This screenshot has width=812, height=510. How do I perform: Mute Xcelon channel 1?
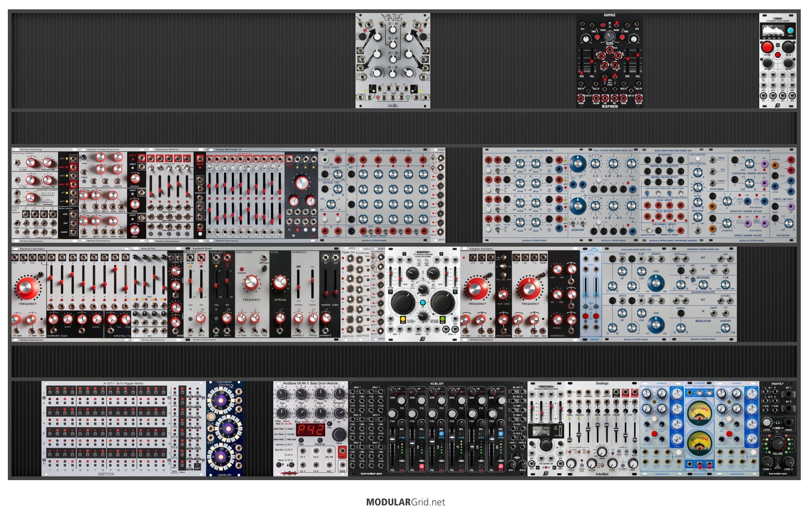[402, 466]
